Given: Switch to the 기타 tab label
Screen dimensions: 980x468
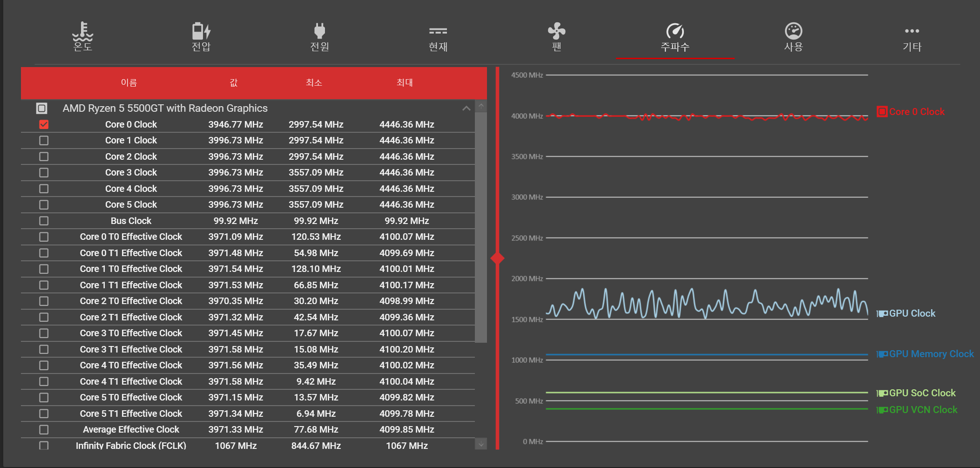Looking at the screenshot, I should (x=912, y=47).
